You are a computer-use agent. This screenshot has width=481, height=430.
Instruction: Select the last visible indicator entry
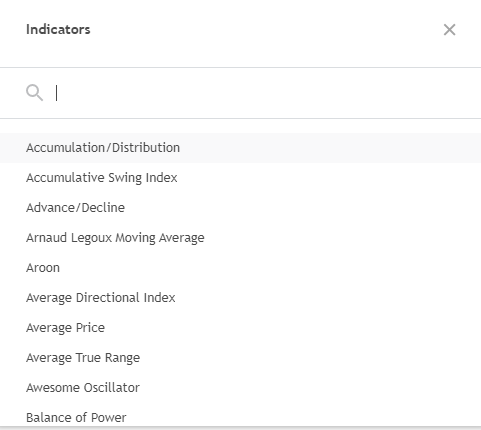[240, 415]
